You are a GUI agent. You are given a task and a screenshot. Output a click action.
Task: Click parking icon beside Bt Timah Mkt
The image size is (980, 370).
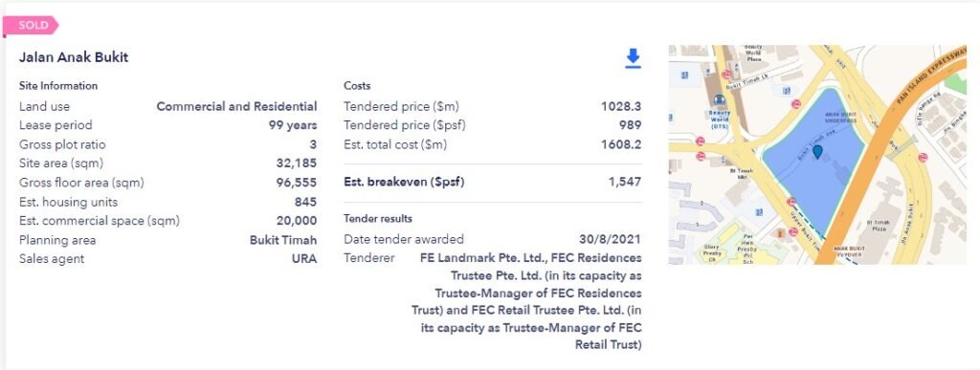pyautogui.click(x=759, y=211)
